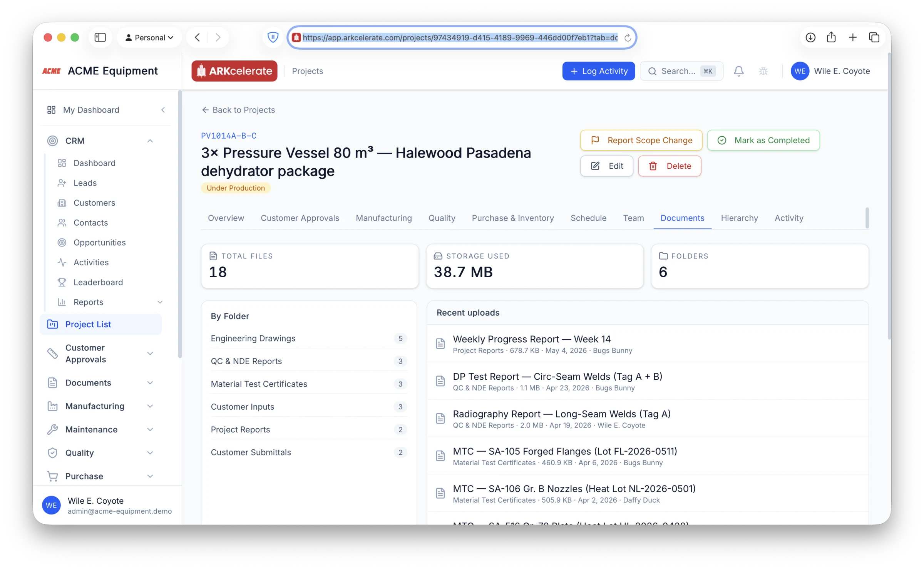Open file icon for Weekly Progress Report
This screenshot has height=568, width=924.
pos(440,343)
